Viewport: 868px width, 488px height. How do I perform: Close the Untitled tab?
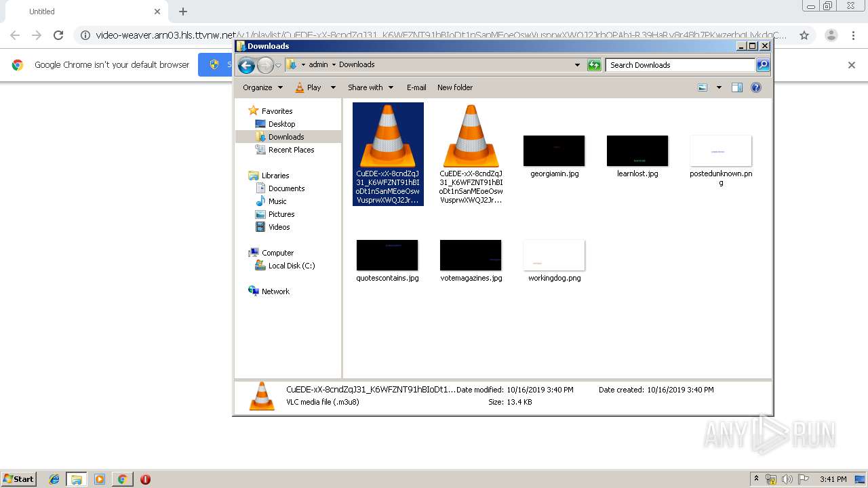157,12
